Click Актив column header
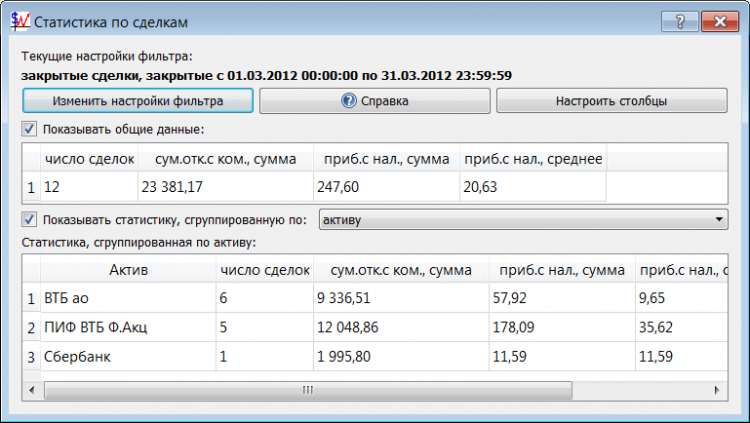Screen dimensions: 750x423 (128, 270)
